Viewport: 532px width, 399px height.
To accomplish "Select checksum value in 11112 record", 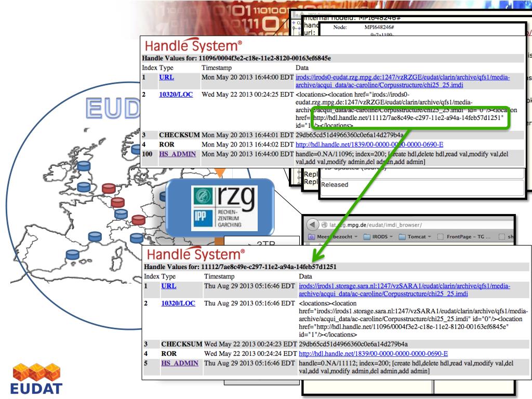I will [353, 344].
